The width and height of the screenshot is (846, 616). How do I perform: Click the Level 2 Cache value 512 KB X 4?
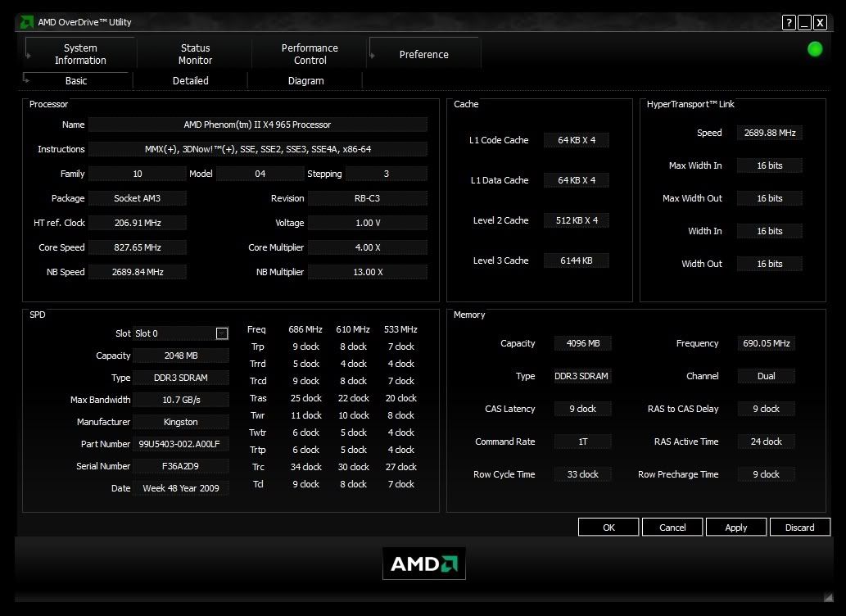577,220
